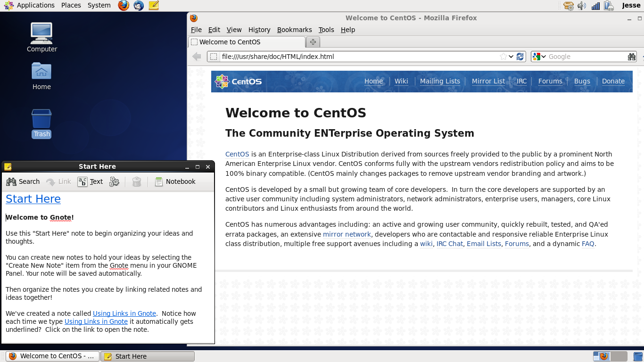
Task: Select the Trash desktop icon
Action: click(x=41, y=123)
